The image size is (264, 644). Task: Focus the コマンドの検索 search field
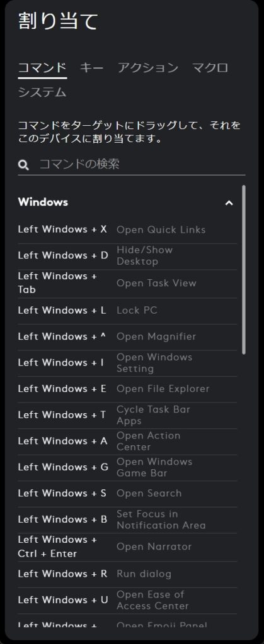pyautogui.click(x=132, y=165)
